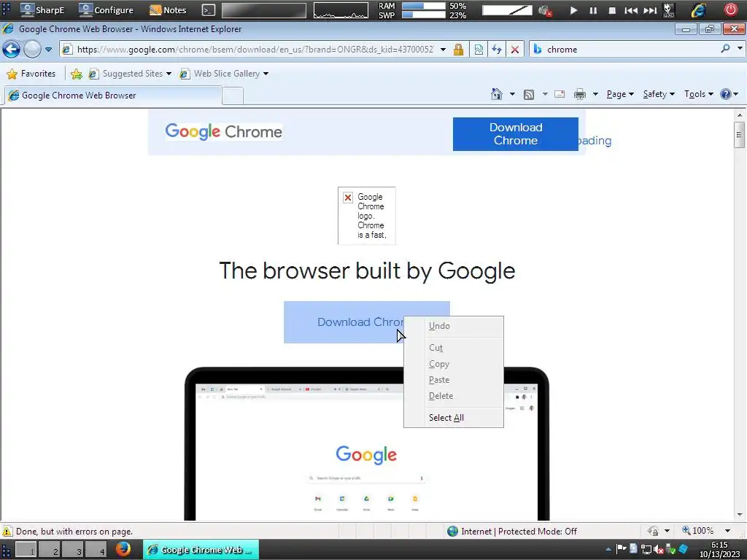Image resolution: width=747 pixels, height=560 pixels.
Task: Click the scrollbar down arrow
Action: click(740, 515)
